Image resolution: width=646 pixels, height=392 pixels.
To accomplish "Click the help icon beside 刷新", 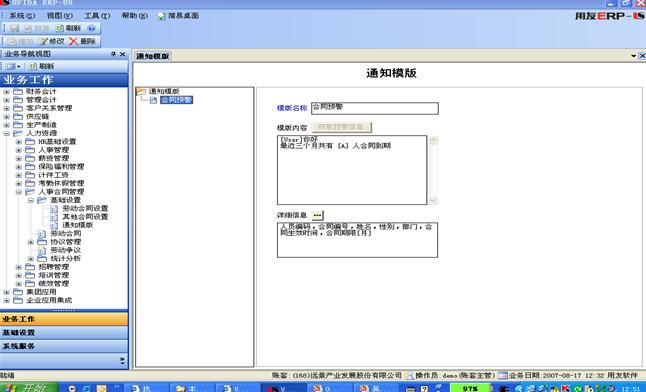I will click(x=91, y=28).
